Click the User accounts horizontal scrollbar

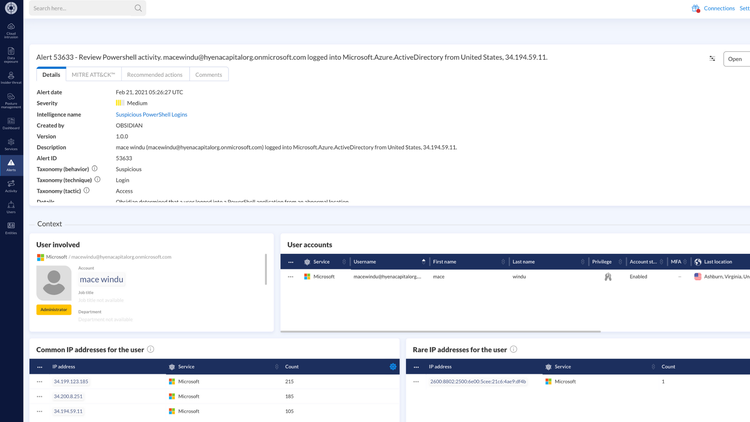coord(440,331)
